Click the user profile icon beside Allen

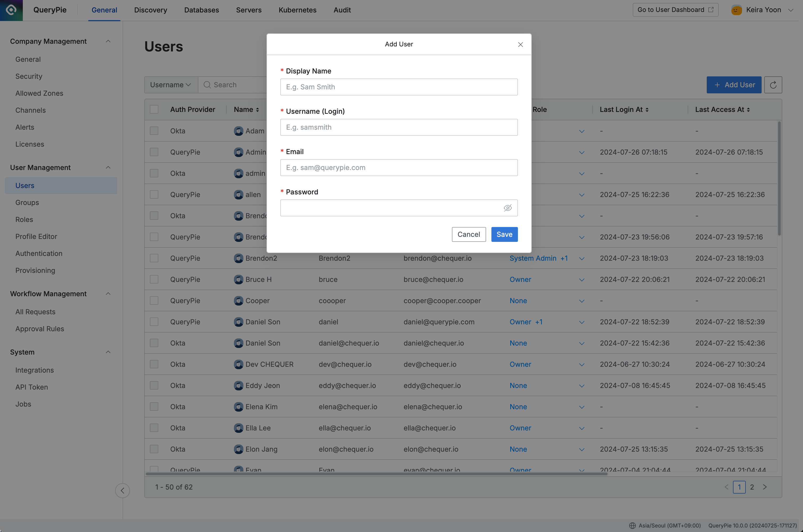(237, 194)
